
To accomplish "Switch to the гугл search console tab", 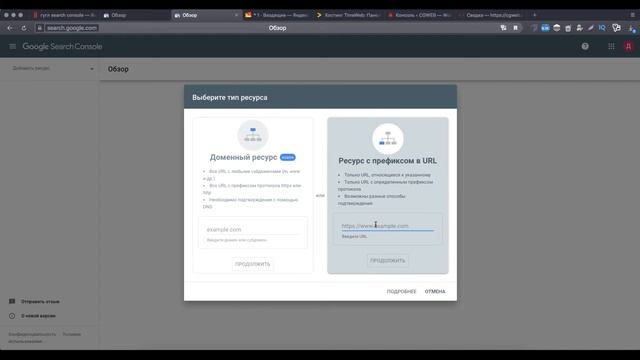I will (x=64, y=15).
